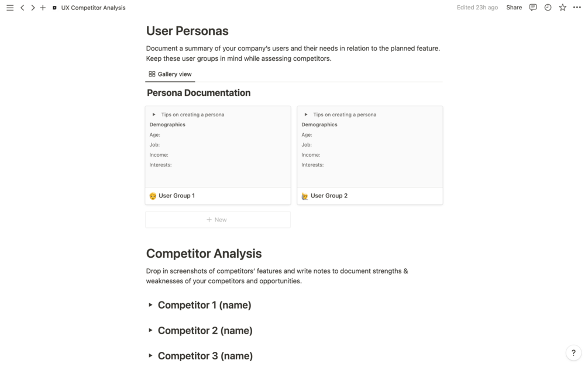Favorite this page with the star
This screenshot has width=588, height=367.
pos(562,8)
